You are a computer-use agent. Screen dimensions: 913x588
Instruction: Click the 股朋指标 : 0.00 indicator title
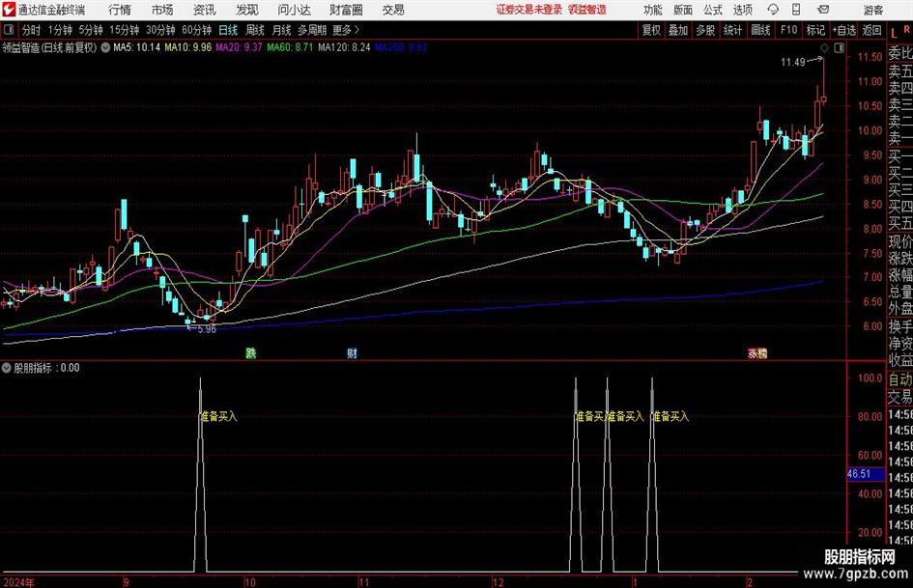click(46, 368)
